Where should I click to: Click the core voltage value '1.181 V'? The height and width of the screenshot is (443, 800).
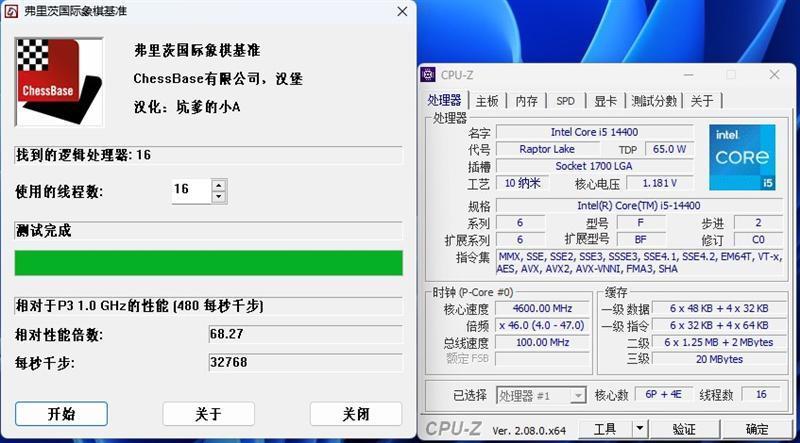click(x=660, y=183)
